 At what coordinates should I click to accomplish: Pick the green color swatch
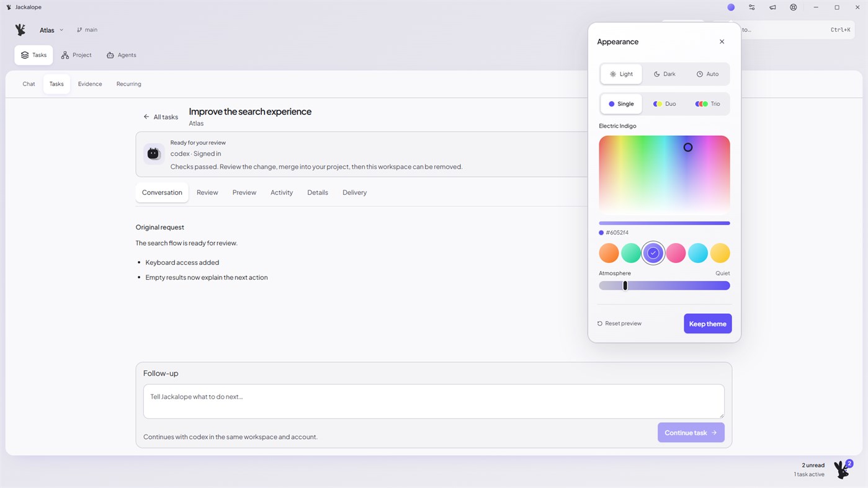[631, 253]
